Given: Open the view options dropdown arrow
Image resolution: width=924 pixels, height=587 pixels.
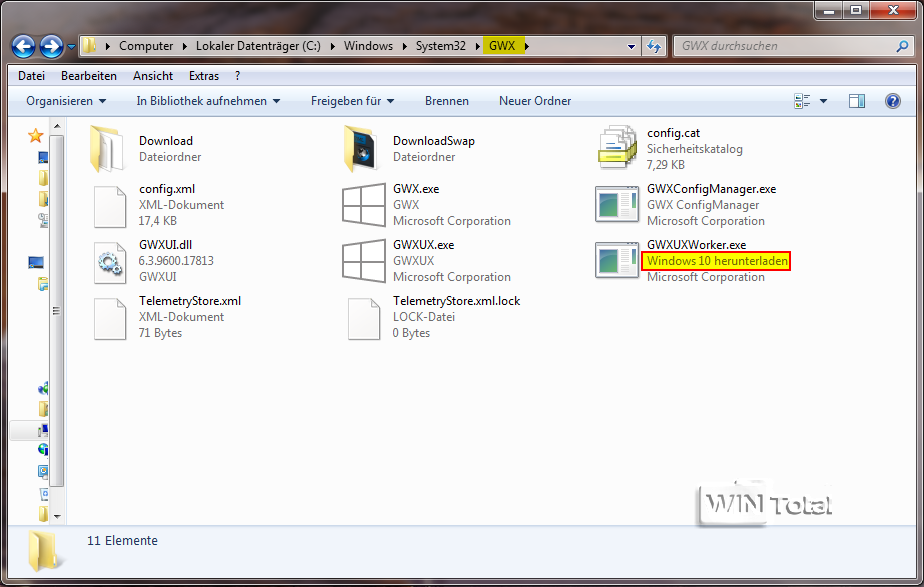Looking at the screenshot, I should [824, 101].
